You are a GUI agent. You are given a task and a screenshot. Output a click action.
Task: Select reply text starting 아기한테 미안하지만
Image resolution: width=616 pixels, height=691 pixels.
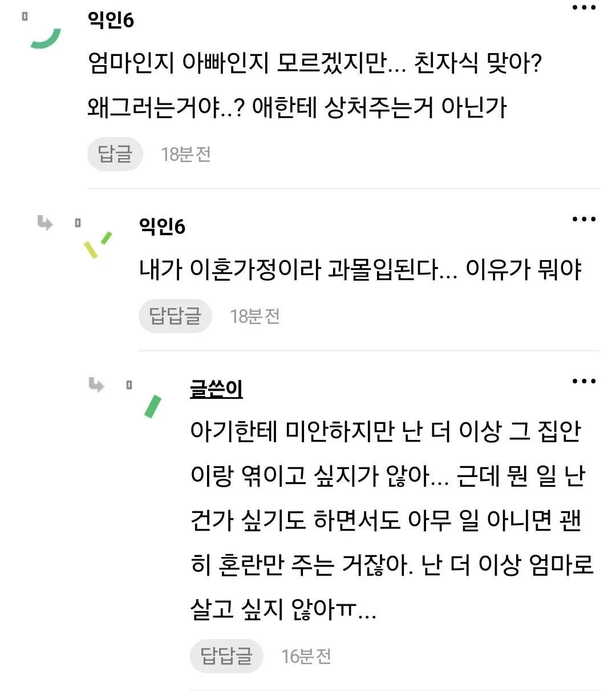coord(392,520)
